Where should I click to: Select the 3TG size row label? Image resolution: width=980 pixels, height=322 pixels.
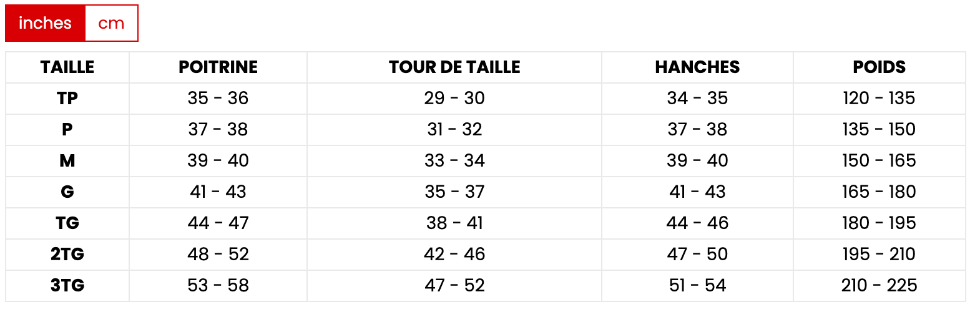tap(67, 286)
